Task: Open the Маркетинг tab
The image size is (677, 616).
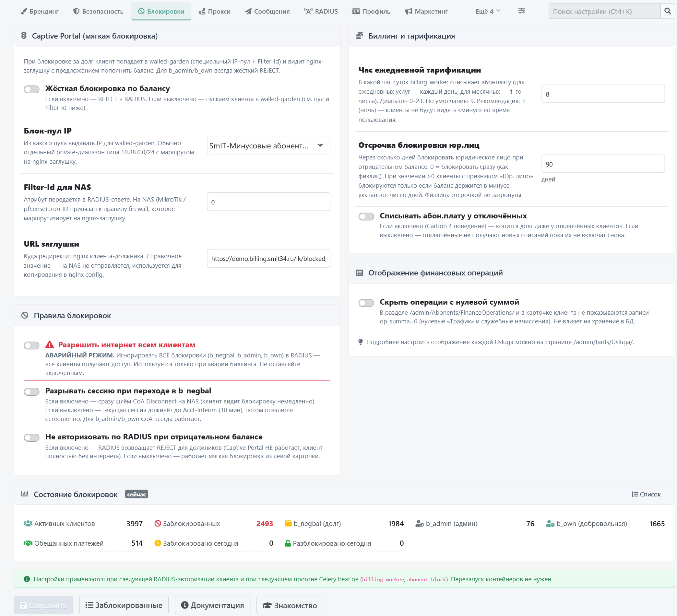Action: (x=426, y=11)
